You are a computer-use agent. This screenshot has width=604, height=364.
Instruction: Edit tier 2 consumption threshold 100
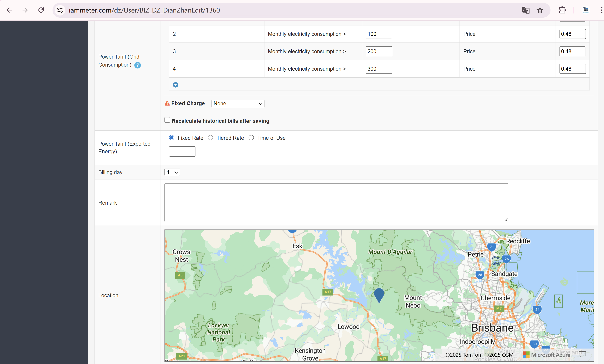(379, 34)
